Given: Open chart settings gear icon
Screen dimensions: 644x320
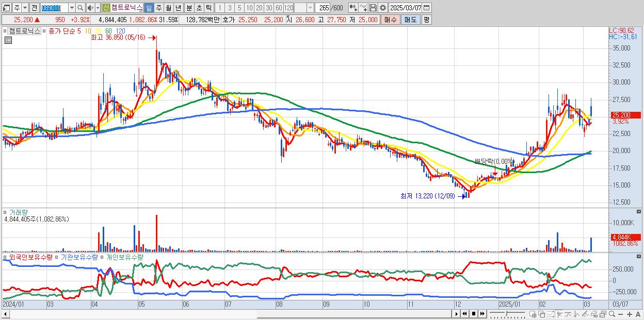Looking at the screenshot, I should (382, 8).
